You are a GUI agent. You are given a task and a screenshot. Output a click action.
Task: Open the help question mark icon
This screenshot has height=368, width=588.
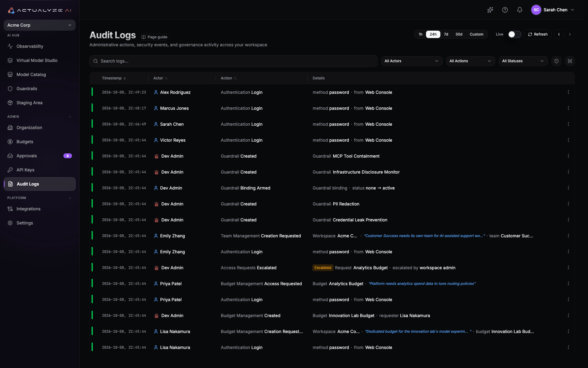click(505, 10)
